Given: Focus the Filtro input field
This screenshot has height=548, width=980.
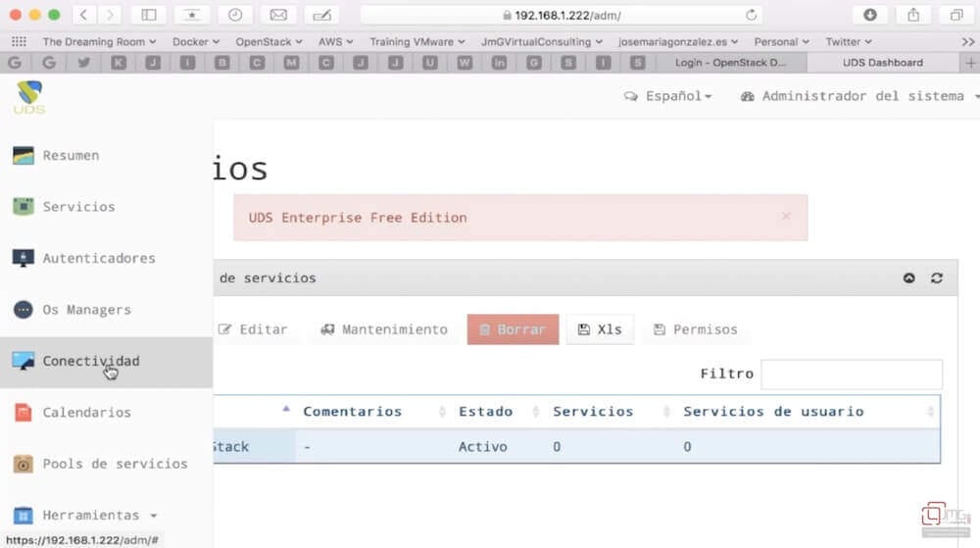Looking at the screenshot, I should click(x=852, y=374).
